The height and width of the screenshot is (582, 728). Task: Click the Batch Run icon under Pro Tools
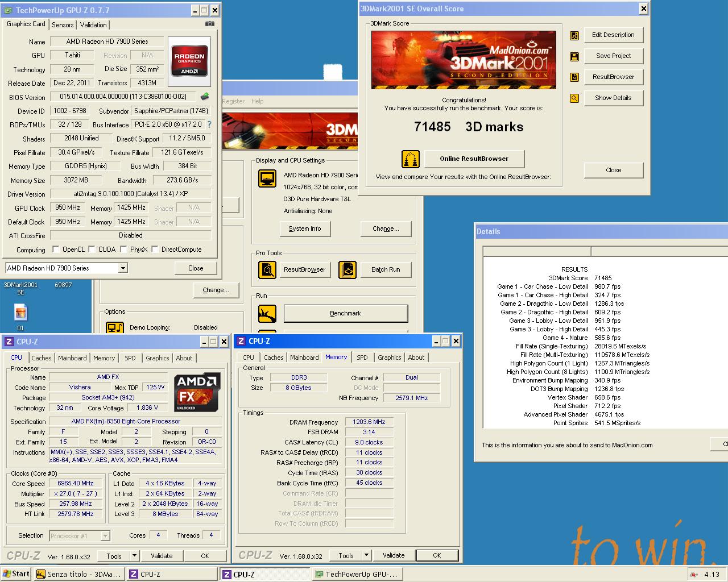(x=348, y=270)
